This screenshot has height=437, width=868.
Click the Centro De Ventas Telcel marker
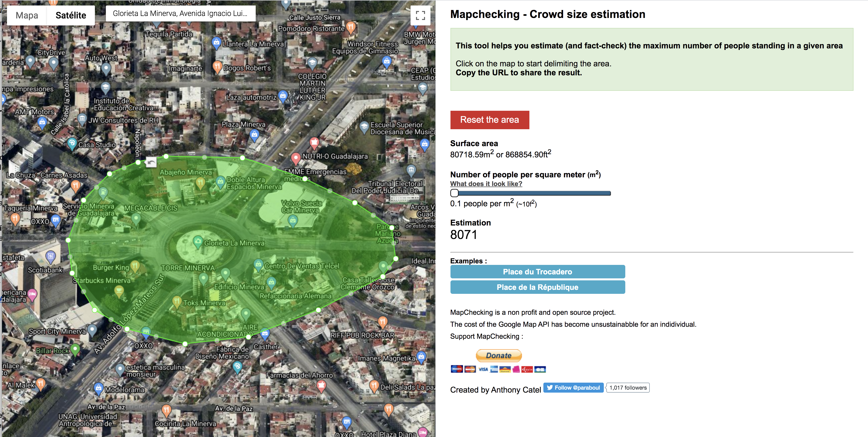pyautogui.click(x=258, y=265)
